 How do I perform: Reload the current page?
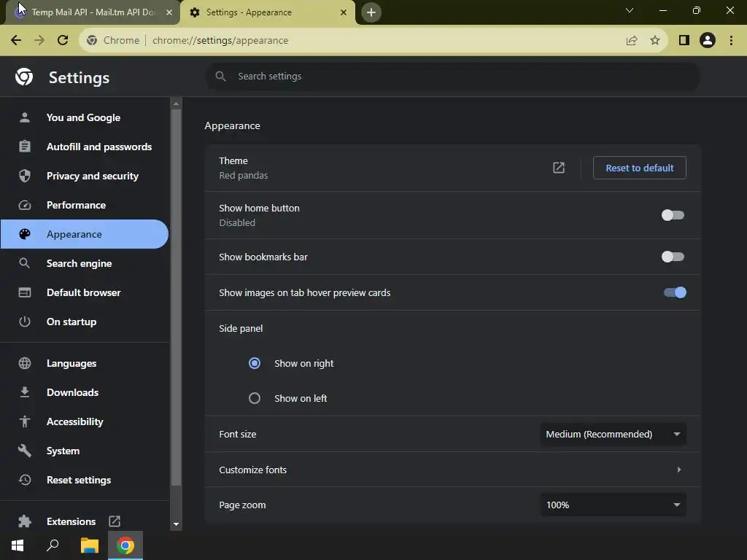63,41
